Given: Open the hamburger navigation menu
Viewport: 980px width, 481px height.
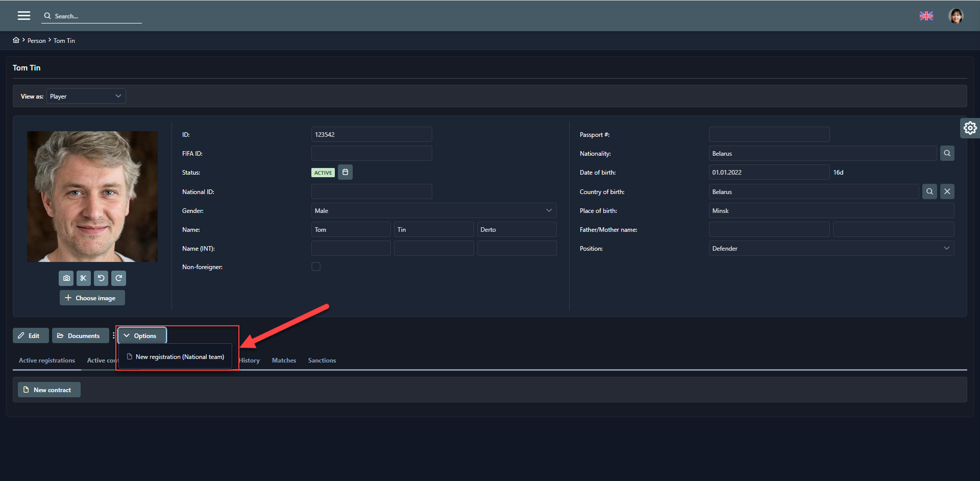Looking at the screenshot, I should pos(23,16).
